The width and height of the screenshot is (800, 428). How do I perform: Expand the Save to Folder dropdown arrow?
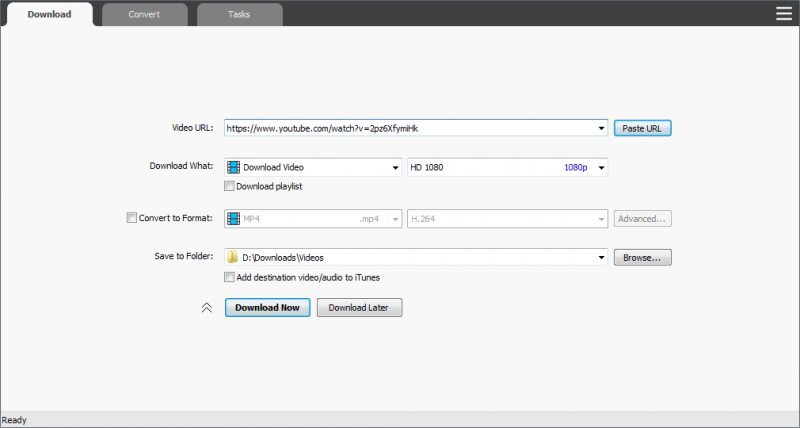(601, 258)
